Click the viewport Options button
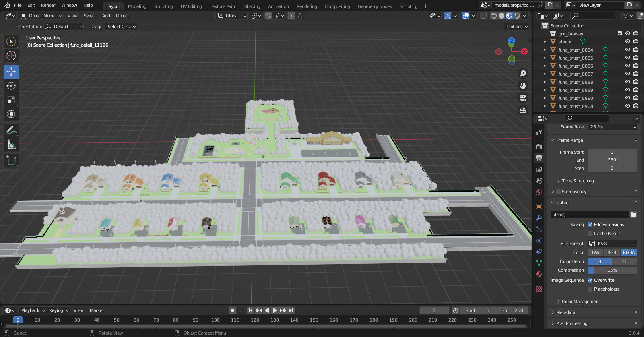This screenshot has height=337, width=644. click(x=517, y=27)
